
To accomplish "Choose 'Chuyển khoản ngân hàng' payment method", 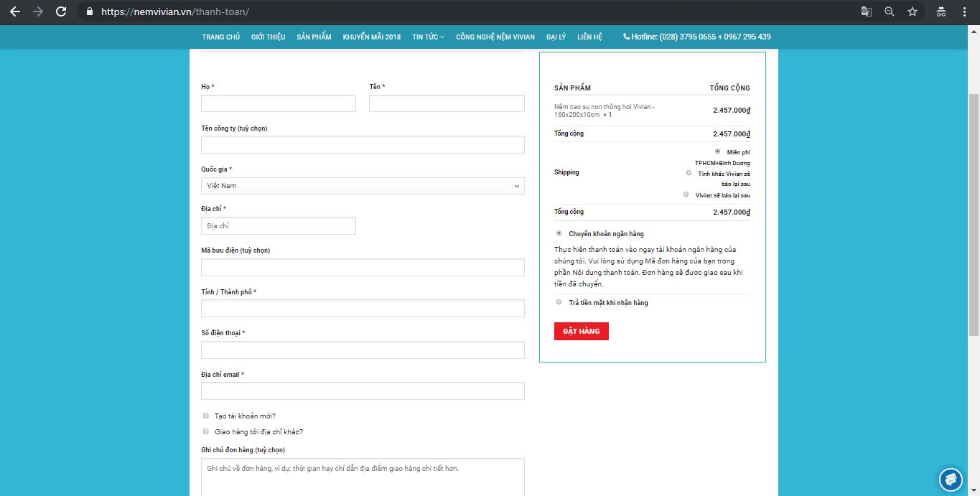I will (x=559, y=233).
